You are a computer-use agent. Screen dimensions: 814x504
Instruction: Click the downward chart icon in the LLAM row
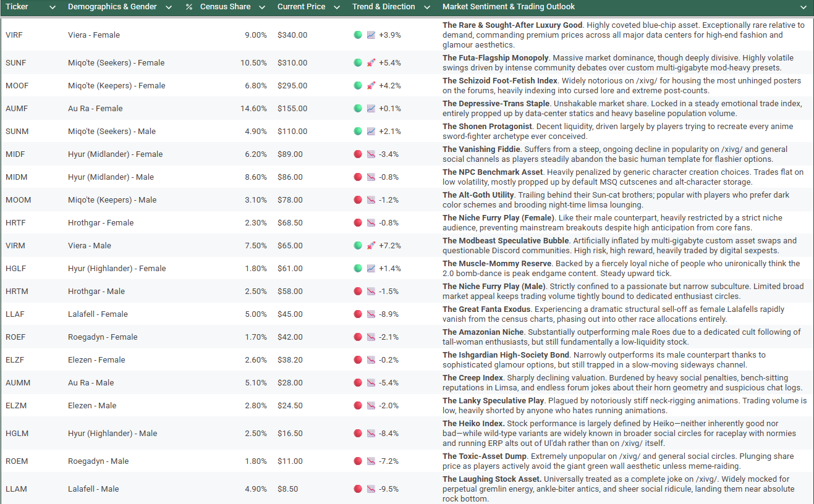pyautogui.click(x=371, y=489)
